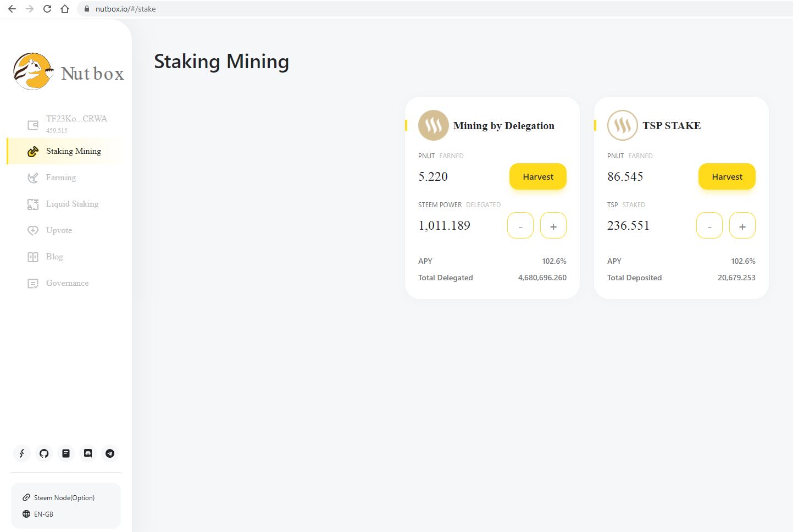The height and width of the screenshot is (532, 793).
Task: Open the Telegram link icon
Action: [x=110, y=453]
